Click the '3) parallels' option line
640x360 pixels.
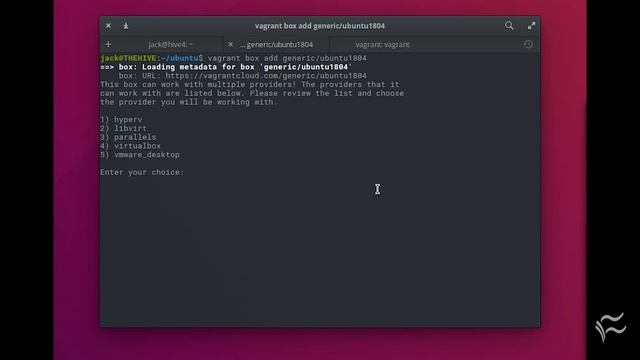[x=128, y=137]
